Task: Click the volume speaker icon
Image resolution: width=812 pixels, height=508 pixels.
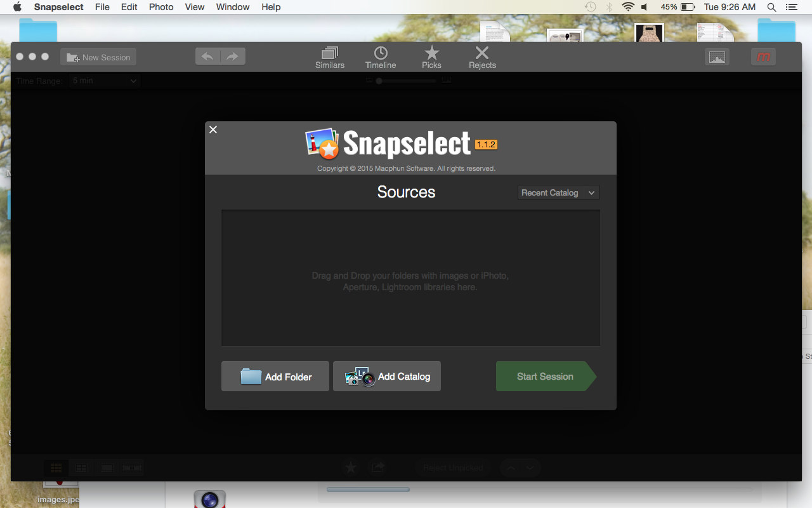Action: [x=645, y=7]
